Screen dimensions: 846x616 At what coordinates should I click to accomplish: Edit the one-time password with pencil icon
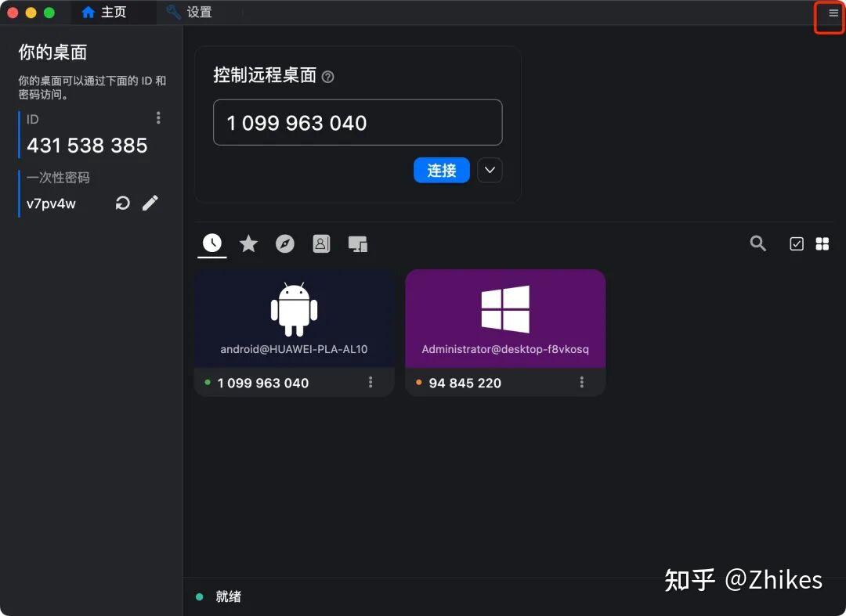coord(150,204)
